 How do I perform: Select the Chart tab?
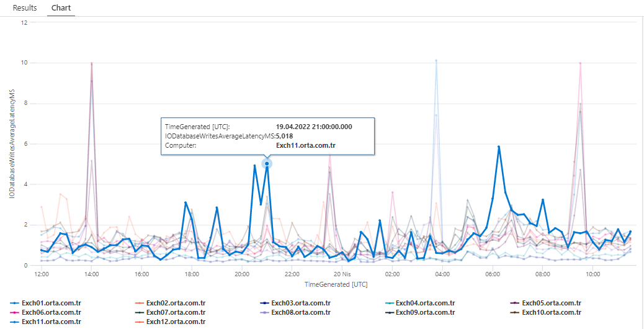(61, 8)
